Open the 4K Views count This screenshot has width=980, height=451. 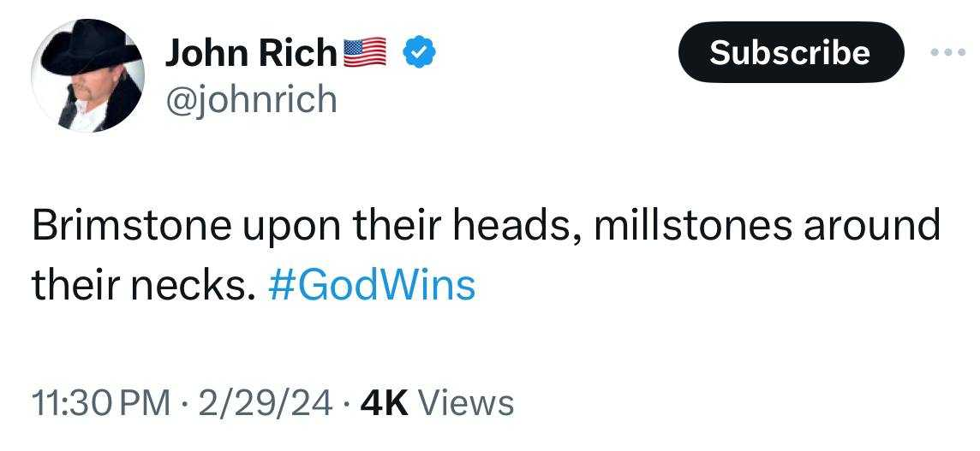click(x=438, y=403)
